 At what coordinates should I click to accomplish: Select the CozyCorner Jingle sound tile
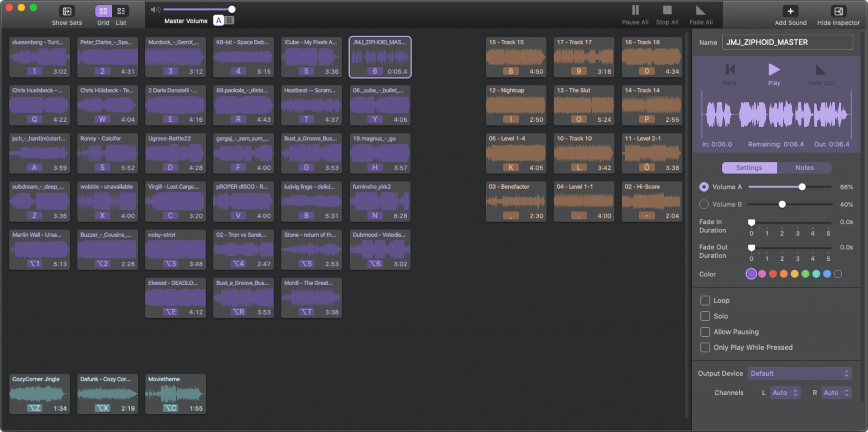[x=39, y=394]
